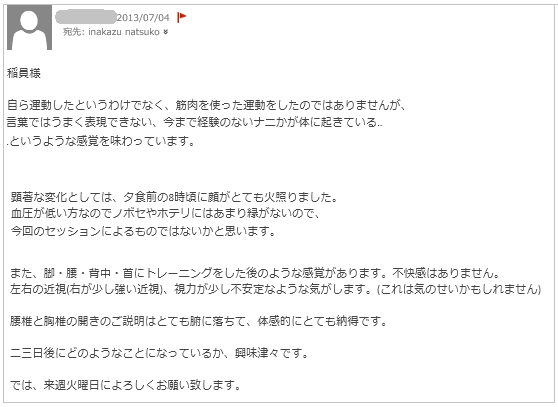Expand recipient details chevron next to natsuko
This screenshot has width=558, height=407.
click(x=165, y=32)
